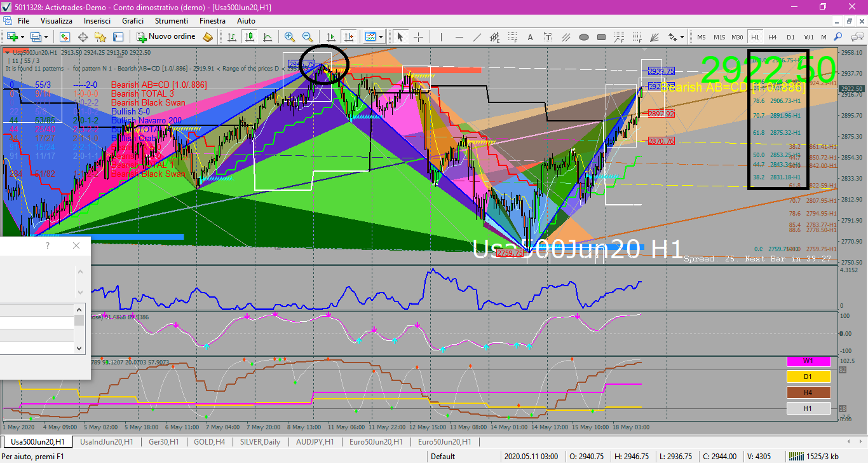The height and width of the screenshot is (463, 868).
Task: Open the Inserisci menu
Action: point(97,21)
